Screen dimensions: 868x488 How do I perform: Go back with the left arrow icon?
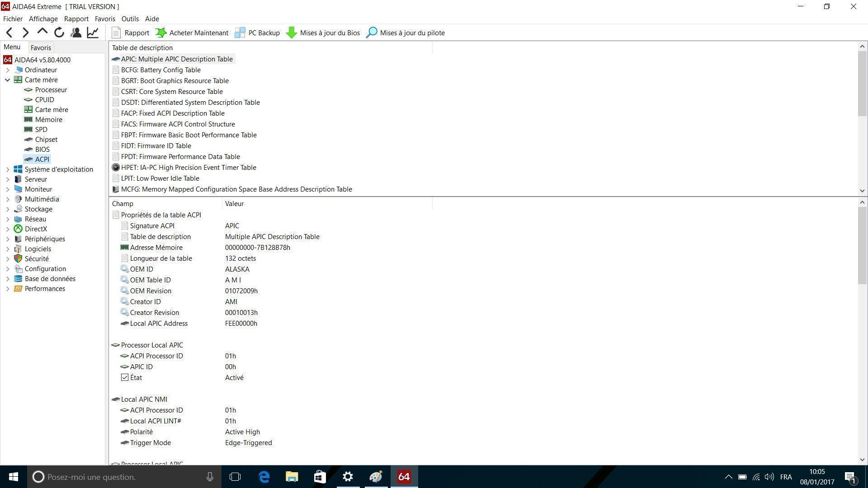coord(9,33)
